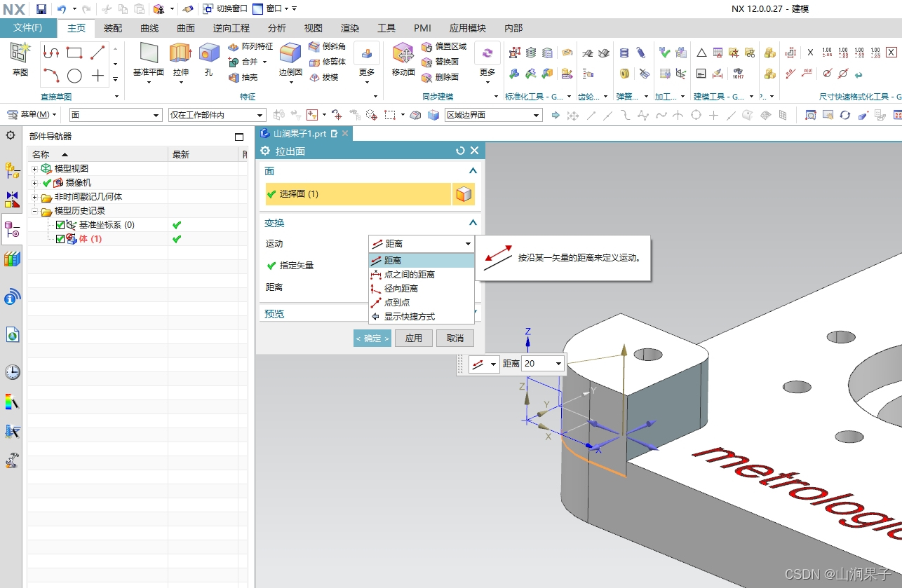Click the 确定 OK button
The height and width of the screenshot is (588, 902).
[x=372, y=339]
